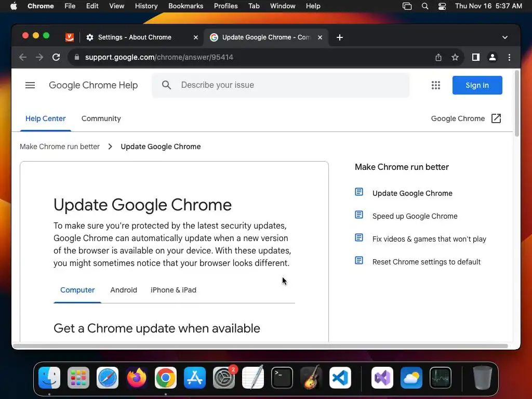Click the forward navigation arrow
This screenshot has height=399, width=532.
[39, 57]
